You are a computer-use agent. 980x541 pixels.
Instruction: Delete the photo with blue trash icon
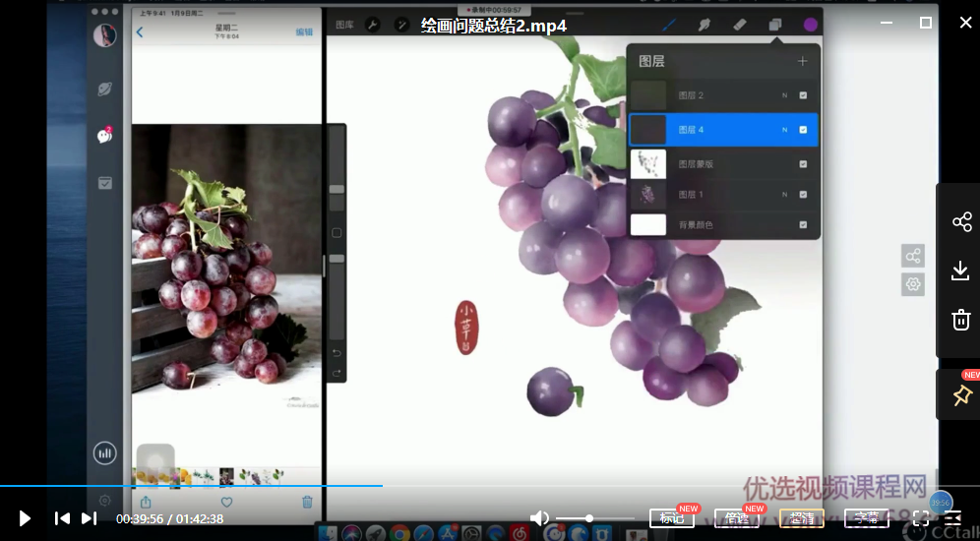[x=307, y=502]
